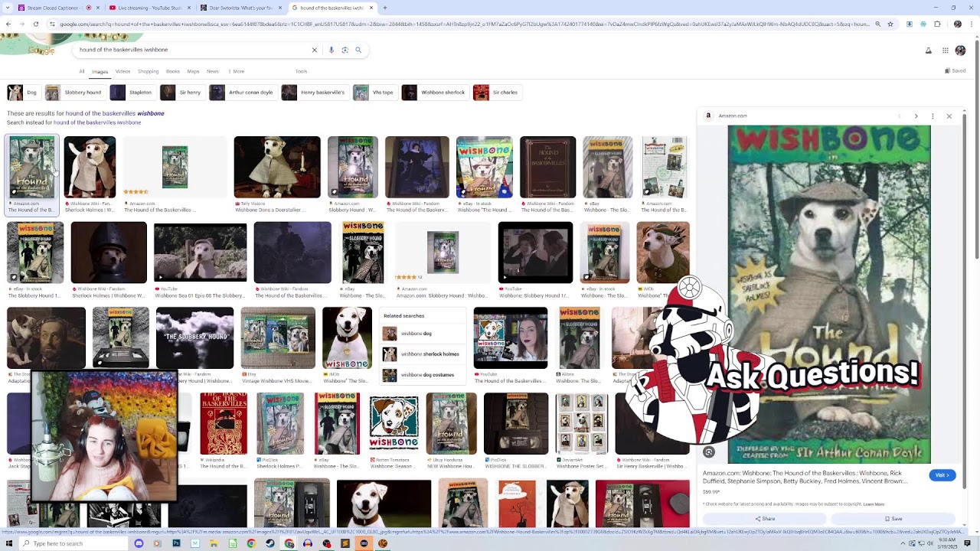The height and width of the screenshot is (551, 980).
Task: Open the Google account profile picture
Action: 961,51
